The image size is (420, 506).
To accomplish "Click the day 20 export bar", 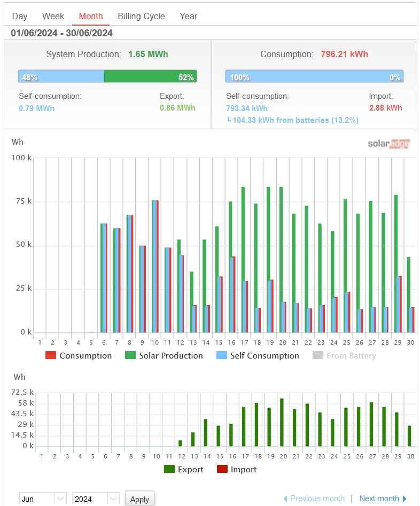I will pyautogui.click(x=282, y=422).
